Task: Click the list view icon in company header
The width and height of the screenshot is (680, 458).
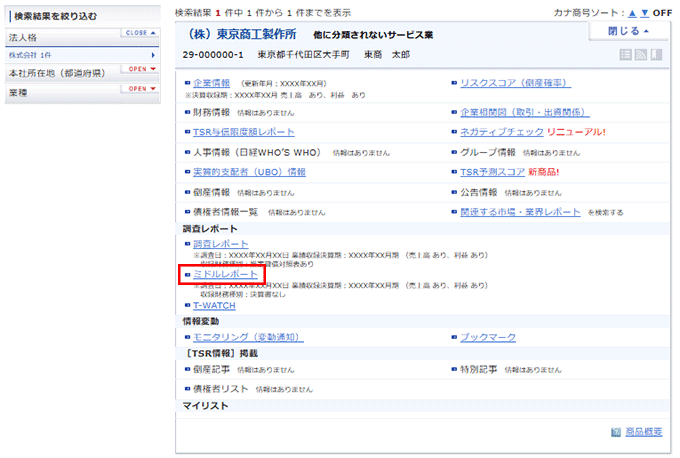Action: [x=625, y=54]
